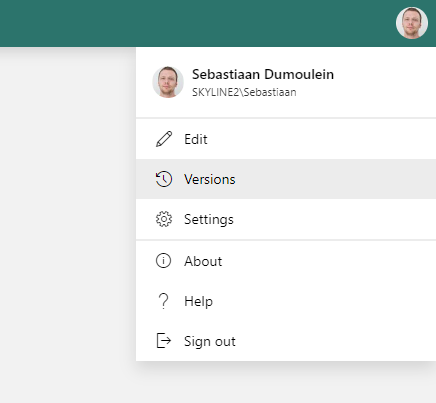This screenshot has width=436, height=403.
Task: Click the name Sebastiaan Dumoulein
Action: click(x=263, y=74)
